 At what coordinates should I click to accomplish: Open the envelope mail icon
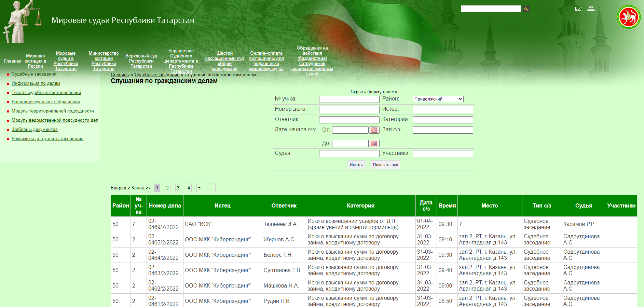click(x=578, y=9)
